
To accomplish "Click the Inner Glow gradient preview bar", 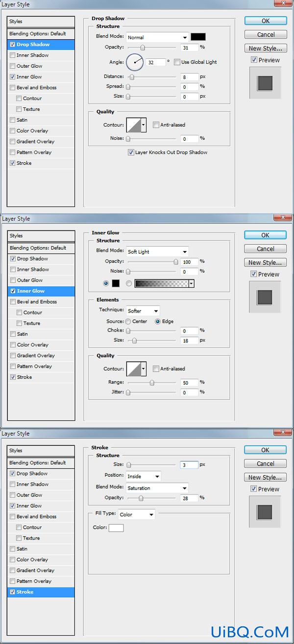I will coord(162,283).
